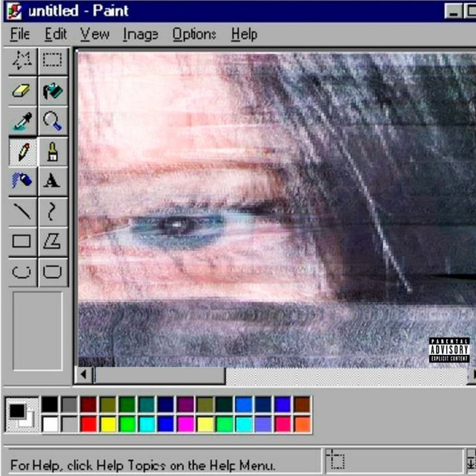This screenshot has height=476, width=476.
Task: Activate the Pick Color eyedropper tool
Action: pos(22,121)
